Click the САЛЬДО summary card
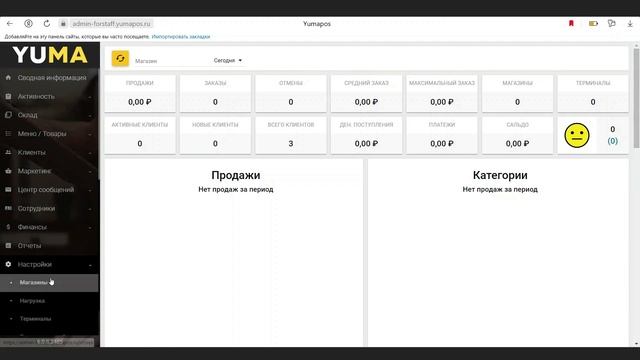Image resolution: width=640 pixels, height=360 pixels. pos(517,135)
